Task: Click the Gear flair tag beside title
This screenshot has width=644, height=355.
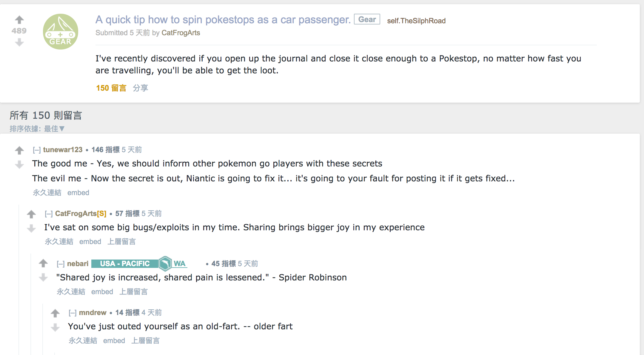Action: coord(367,19)
